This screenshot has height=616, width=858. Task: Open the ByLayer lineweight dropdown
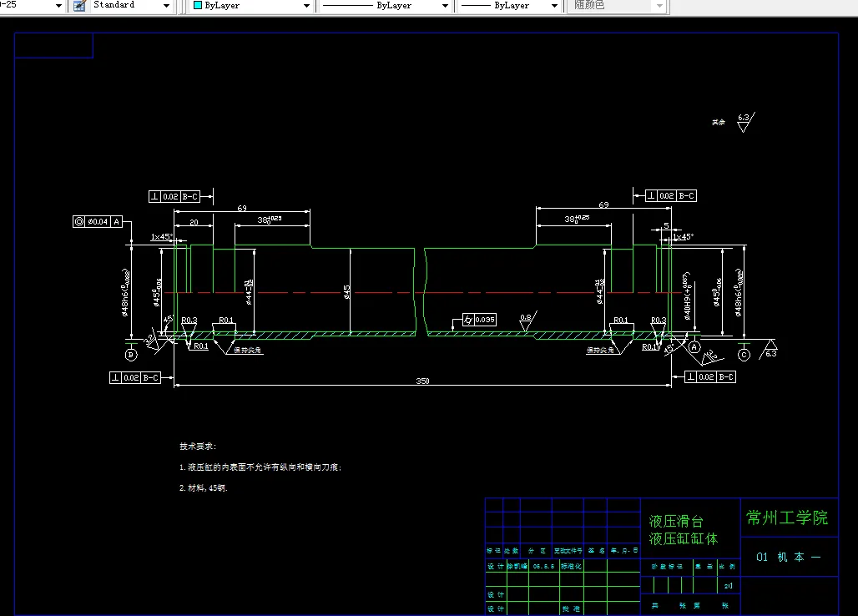tap(554, 6)
